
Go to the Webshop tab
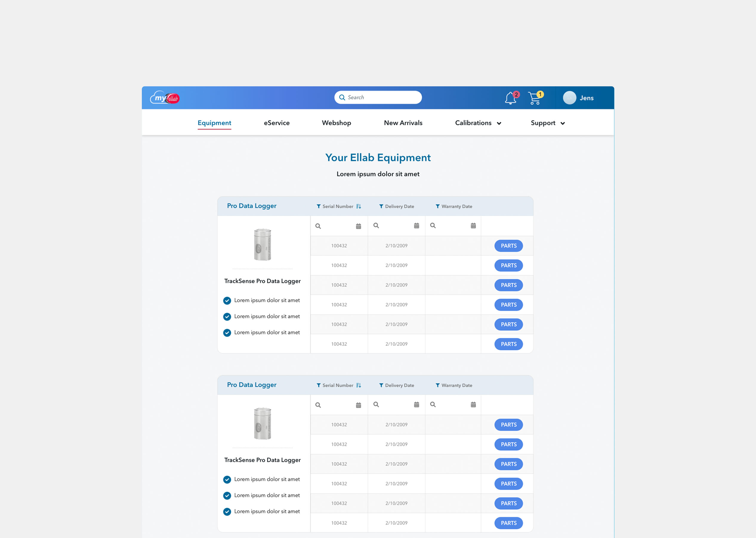(336, 123)
